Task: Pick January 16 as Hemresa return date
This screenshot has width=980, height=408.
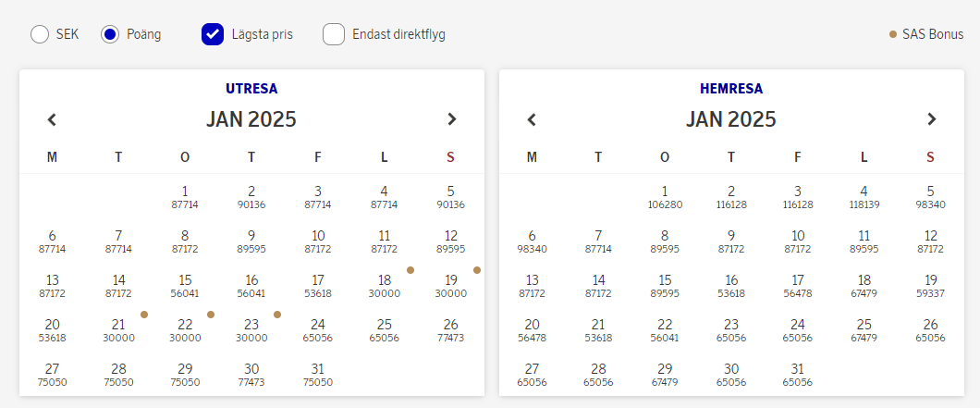Action: tap(731, 285)
